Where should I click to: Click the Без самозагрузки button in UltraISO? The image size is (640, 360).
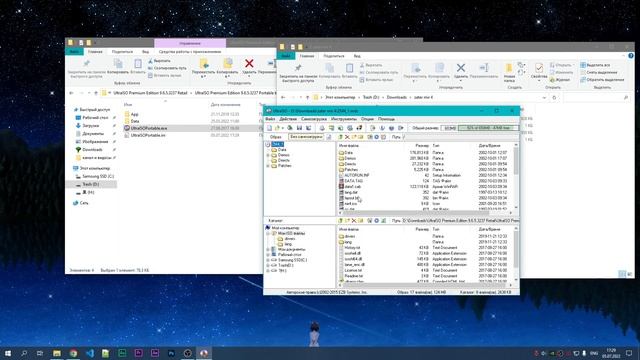click(x=306, y=137)
